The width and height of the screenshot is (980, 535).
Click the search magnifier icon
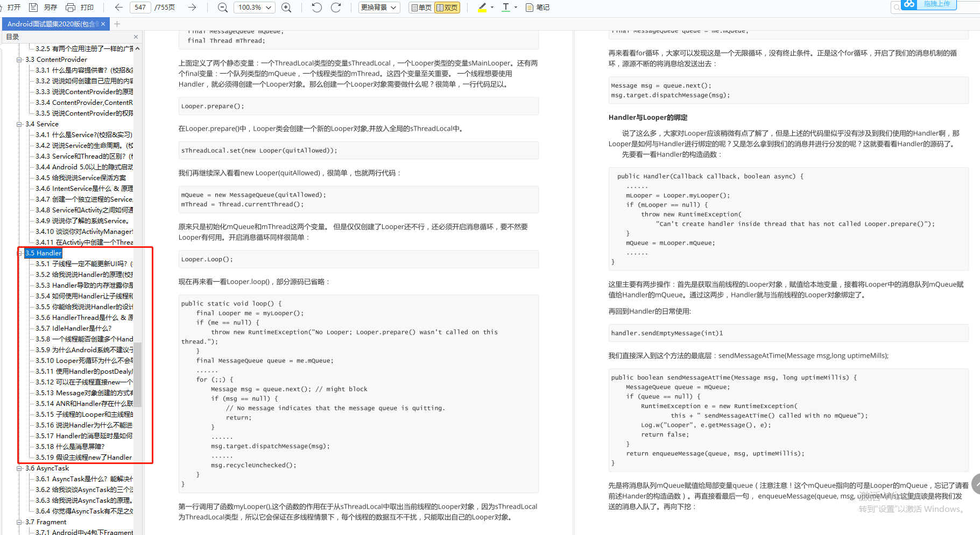coord(896,7)
